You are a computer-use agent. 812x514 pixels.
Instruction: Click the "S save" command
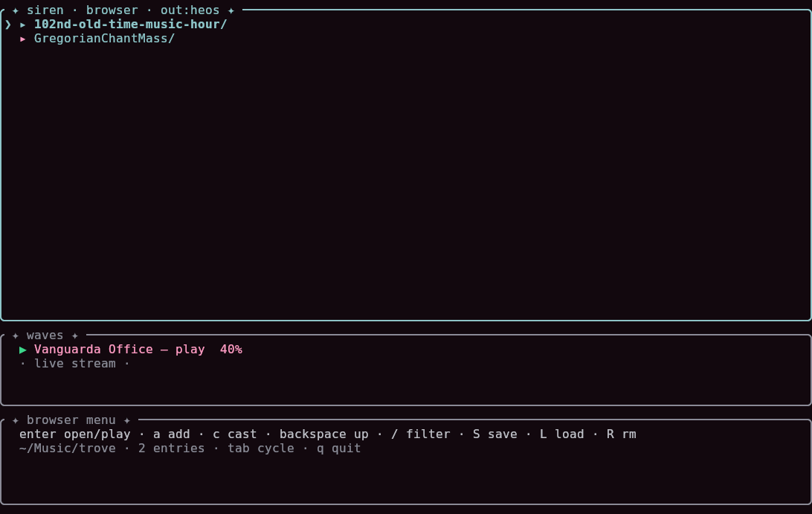[x=495, y=434]
